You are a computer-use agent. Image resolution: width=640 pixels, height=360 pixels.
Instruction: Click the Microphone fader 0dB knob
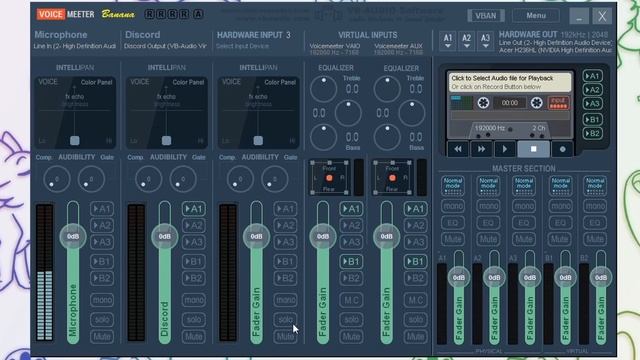coord(73,236)
